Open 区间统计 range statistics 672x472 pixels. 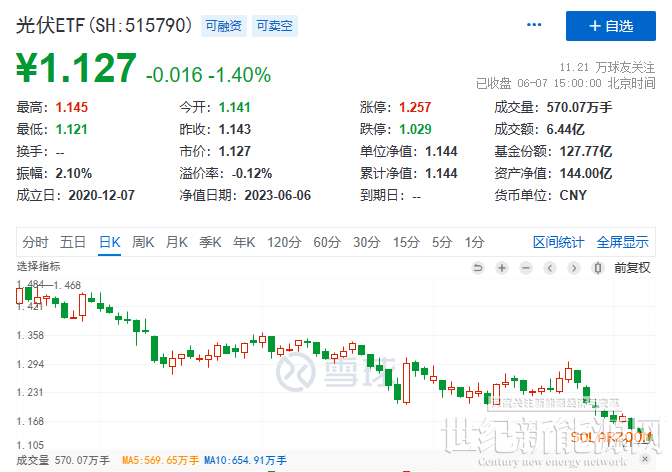pos(558,242)
